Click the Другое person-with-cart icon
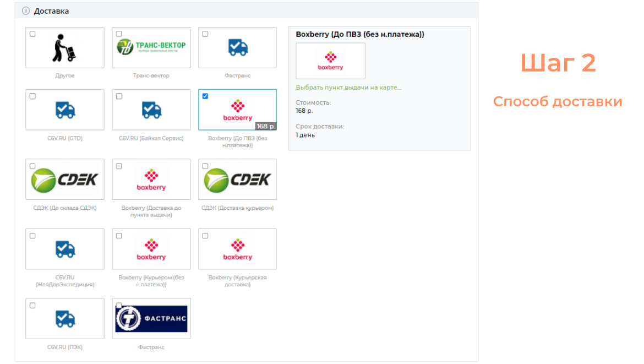Viewport: 644px width, 364px height. coord(64,48)
